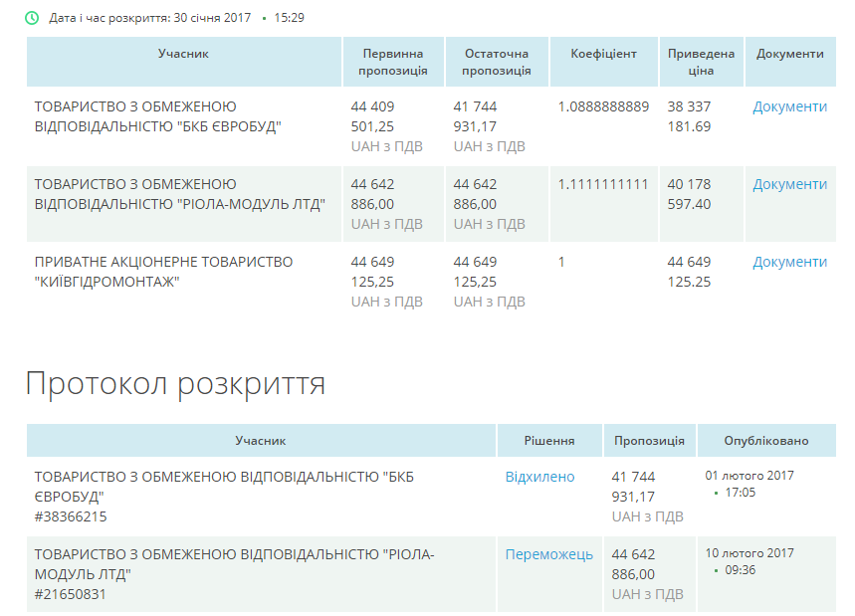
Task: Click the Протокол розкриття heading
Action: 175,383
